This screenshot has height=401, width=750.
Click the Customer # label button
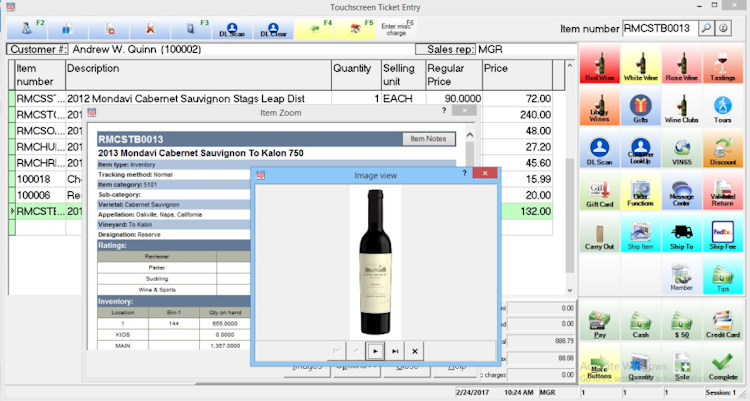pyautogui.click(x=38, y=49)
